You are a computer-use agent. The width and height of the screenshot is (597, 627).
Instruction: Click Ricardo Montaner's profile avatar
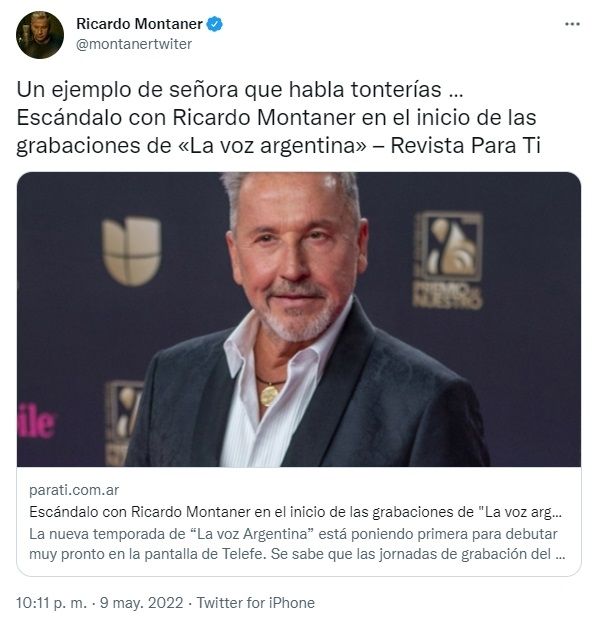pyautogui.click(x=40, y=35)
